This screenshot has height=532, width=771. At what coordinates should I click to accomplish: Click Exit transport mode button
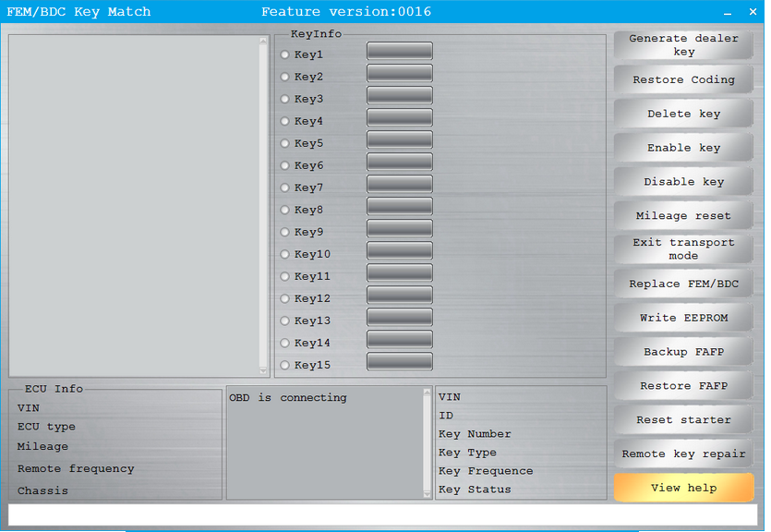[x=683, y=249]
